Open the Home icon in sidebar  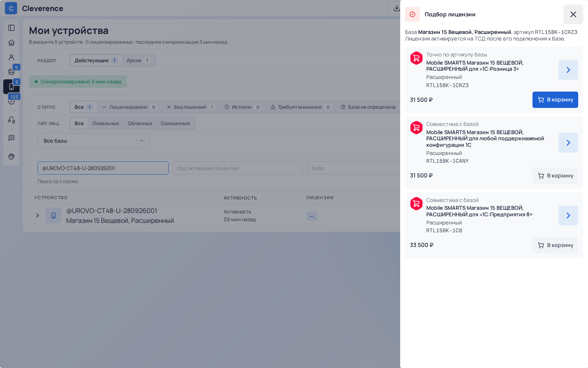click(11, 43)
